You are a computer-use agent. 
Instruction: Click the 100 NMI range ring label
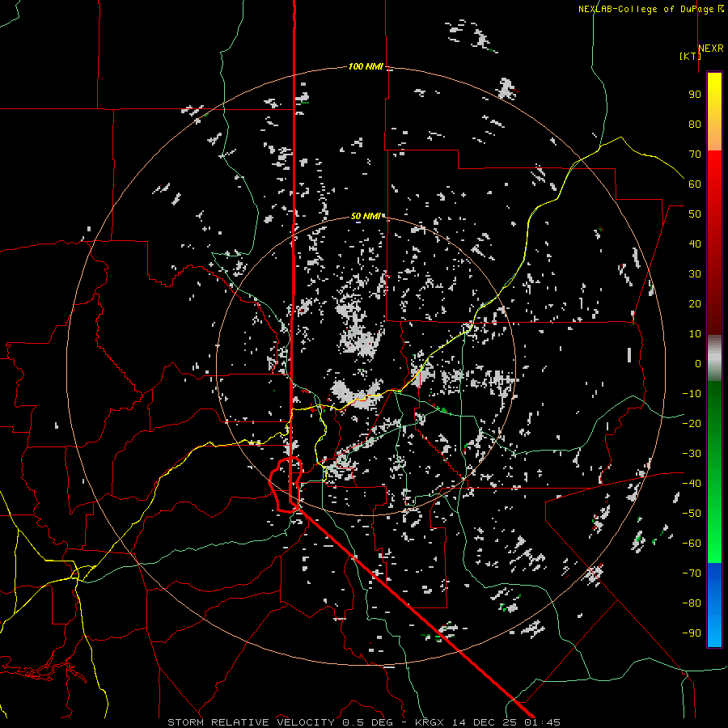pos(366,66)
